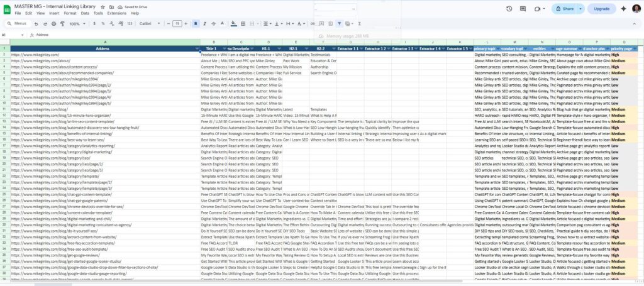Open text wrapping dropdown
Viewport: 644px width, 286px height.
[x=289, y=24]
